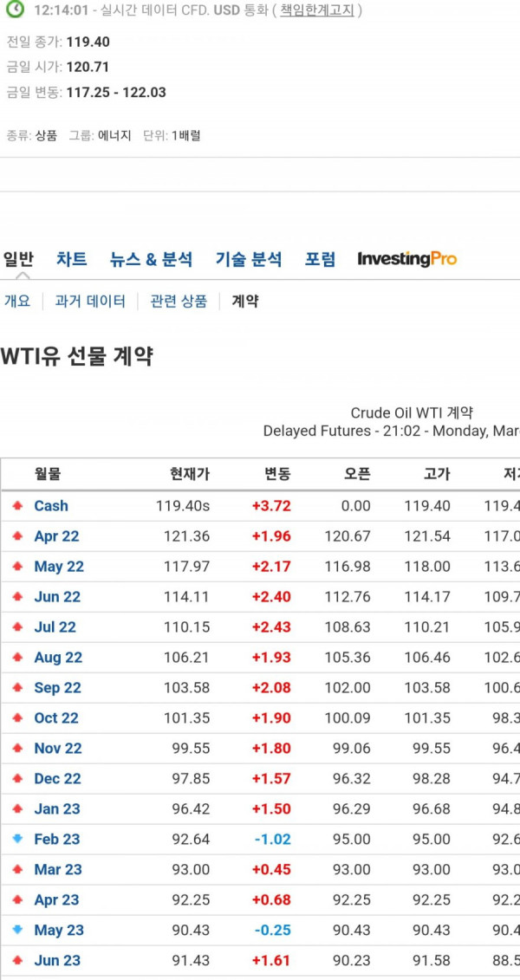Click the 에너지 group value

point(114,135)
